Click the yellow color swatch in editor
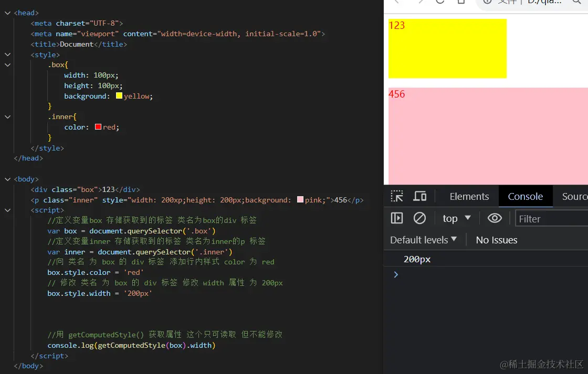 [x=119, y=95]
